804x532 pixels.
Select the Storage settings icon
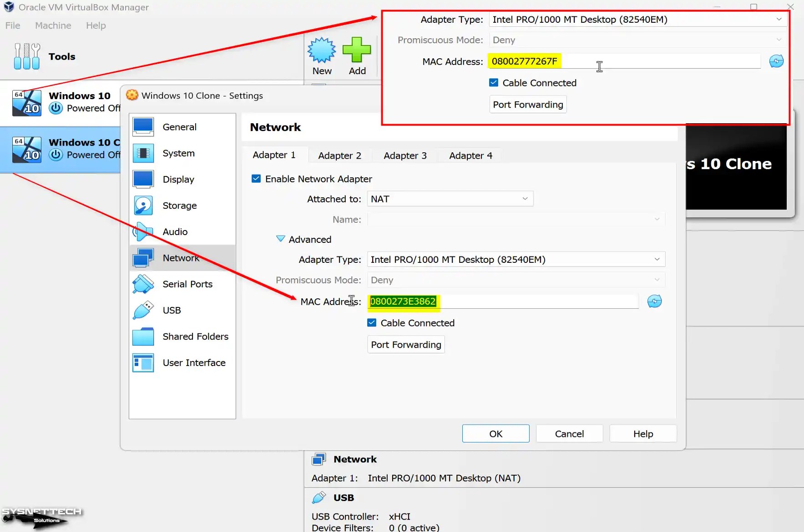point(142,205)
